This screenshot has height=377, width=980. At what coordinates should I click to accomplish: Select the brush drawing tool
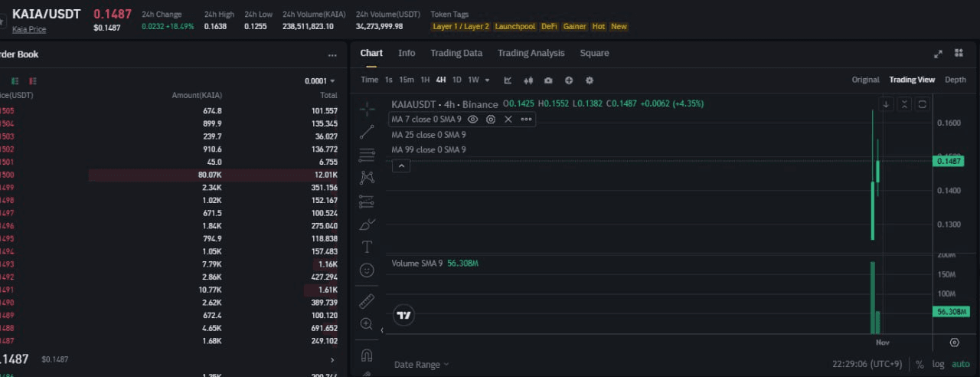click(x=367, y=225)
